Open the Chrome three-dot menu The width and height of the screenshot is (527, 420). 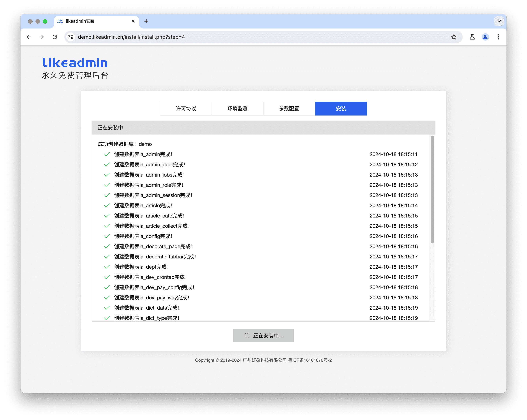[x=498, y=37]
